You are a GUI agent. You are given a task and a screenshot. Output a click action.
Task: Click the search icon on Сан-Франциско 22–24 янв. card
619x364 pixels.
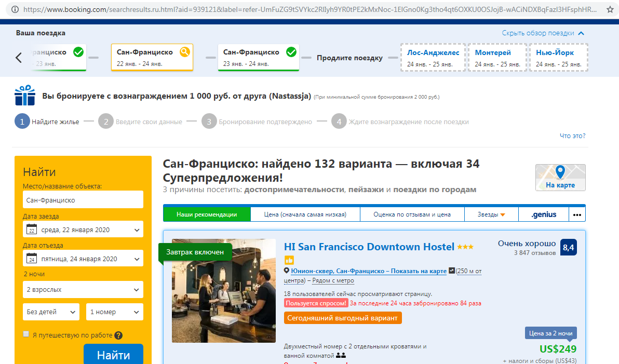pos(185,52)
